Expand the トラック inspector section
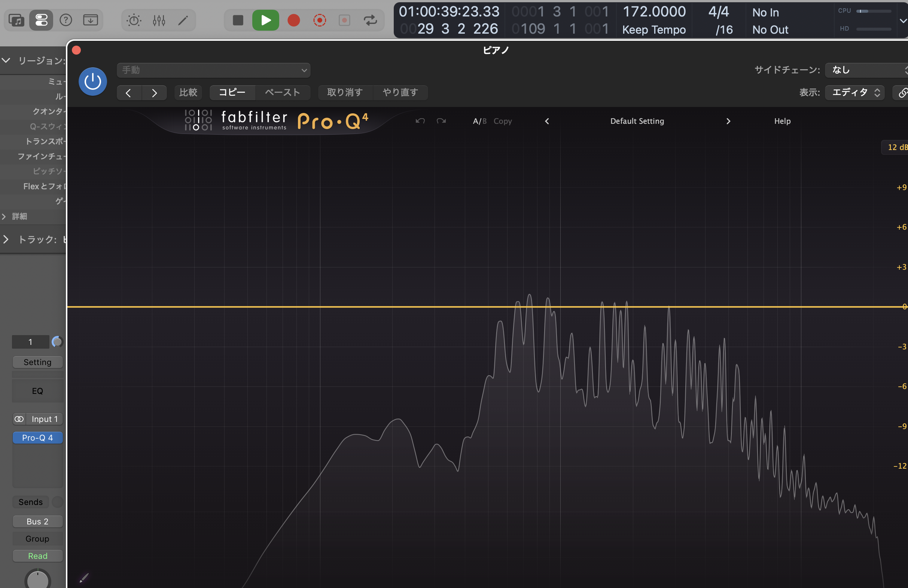Viewport: 908px width, 588px height. pyautogui.click(x=6, y=239)
